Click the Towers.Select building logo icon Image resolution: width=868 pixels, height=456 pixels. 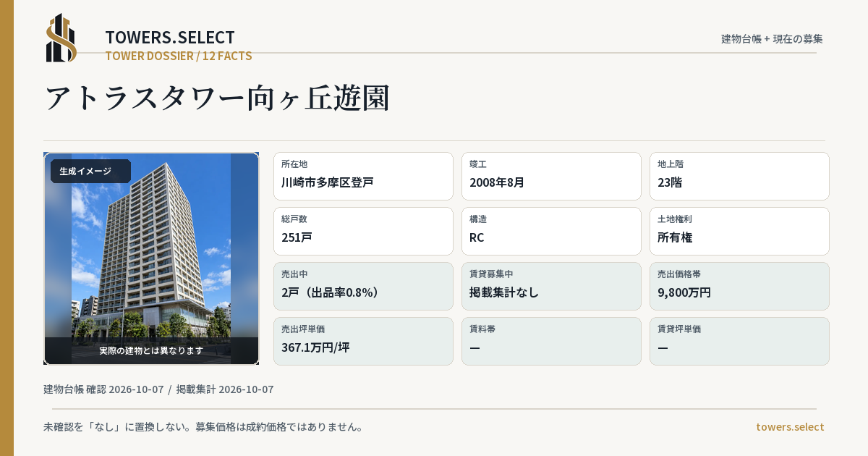61,38
